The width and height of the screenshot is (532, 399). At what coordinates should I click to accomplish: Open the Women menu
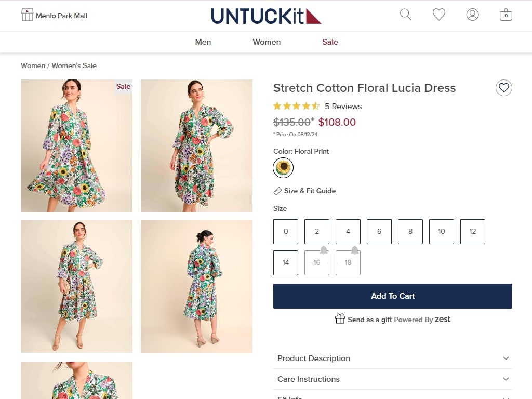tap(267, 42)
